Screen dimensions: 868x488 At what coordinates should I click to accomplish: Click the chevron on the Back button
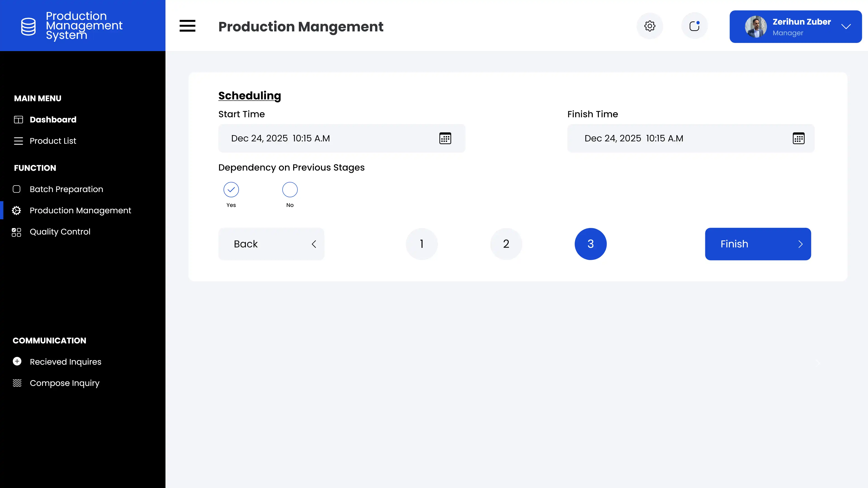[x=314, y=244]
